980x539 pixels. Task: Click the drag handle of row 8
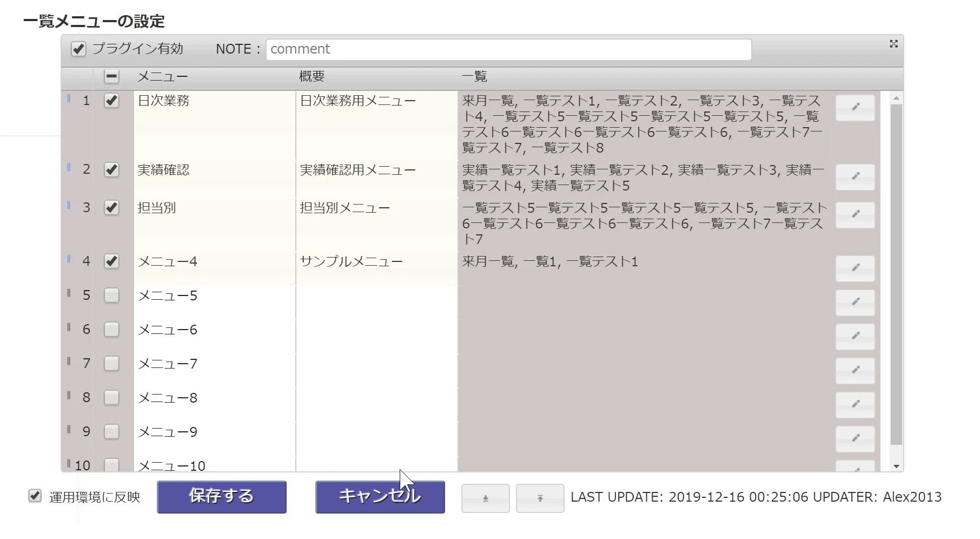(x=69, y=396)
